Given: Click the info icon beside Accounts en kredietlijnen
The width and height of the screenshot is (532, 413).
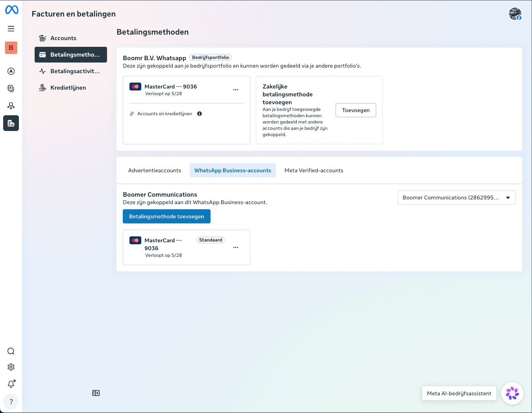Looking at the screenshot, I should click(199, 114).
